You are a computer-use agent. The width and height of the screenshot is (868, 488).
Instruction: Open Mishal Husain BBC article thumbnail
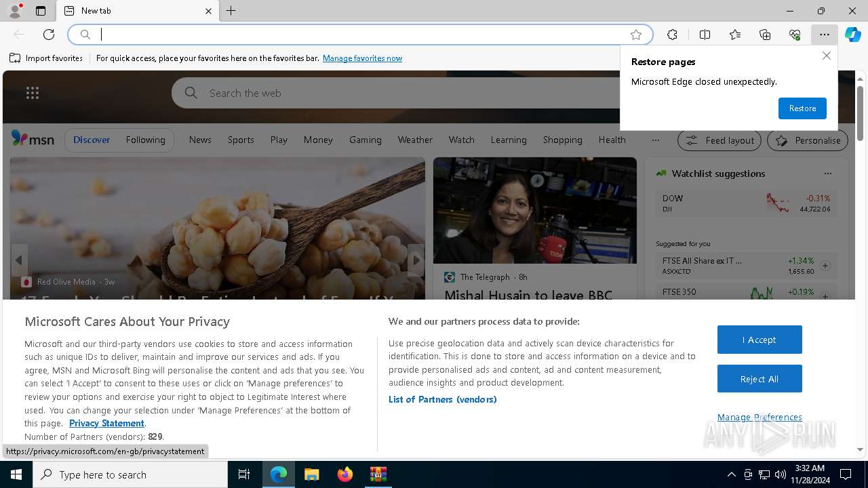[535, 210]
